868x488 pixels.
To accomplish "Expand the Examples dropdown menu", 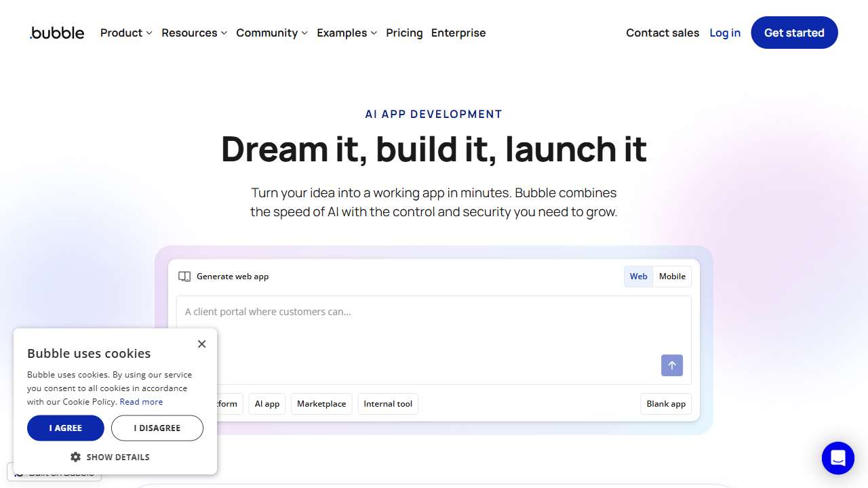I will 347,33.
